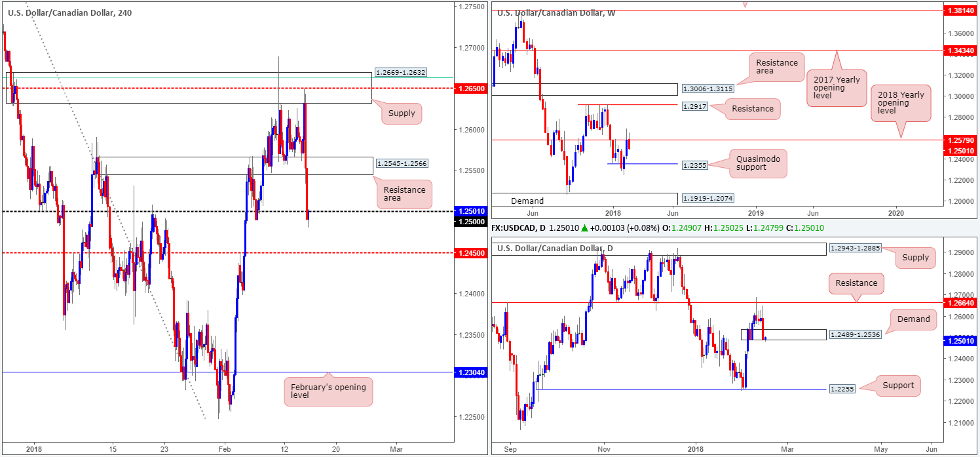Select the 1.23500 axis value on the 240 chart
This screenshot has height=457, width=980.
[470, 335]
